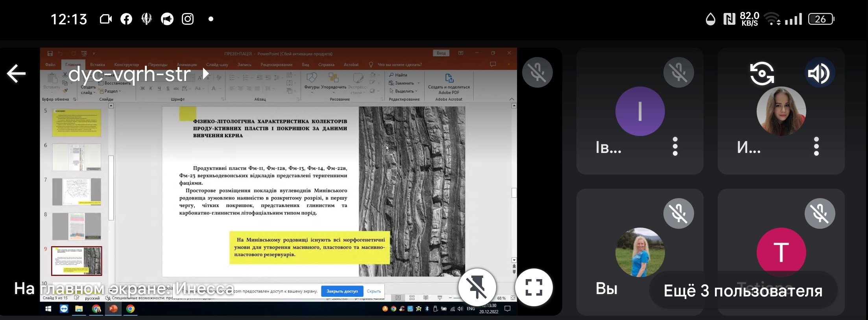Open three-dot menu for participant И...
This screenshot has width=868, height=320.
tap(816, 146)
